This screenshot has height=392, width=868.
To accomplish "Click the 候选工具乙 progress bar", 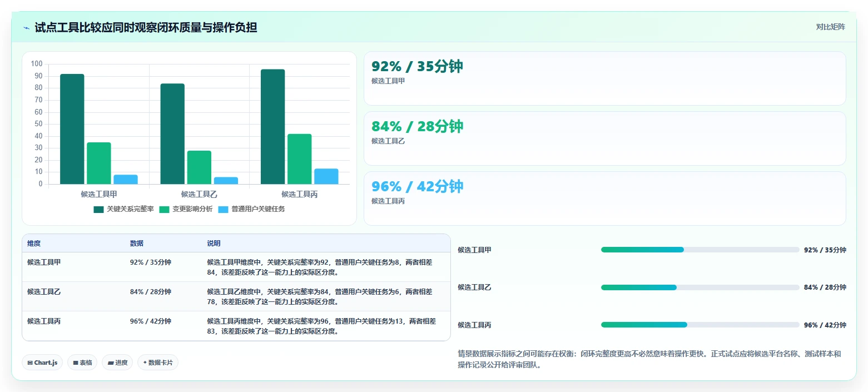I will click(700, 287).
